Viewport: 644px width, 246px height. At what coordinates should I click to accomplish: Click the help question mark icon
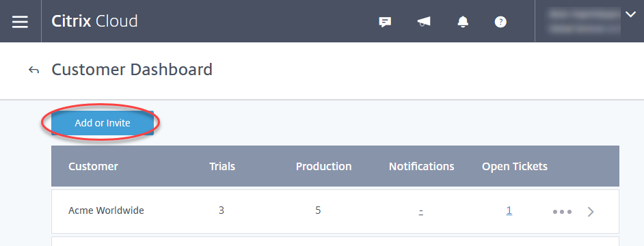point(500,22)
